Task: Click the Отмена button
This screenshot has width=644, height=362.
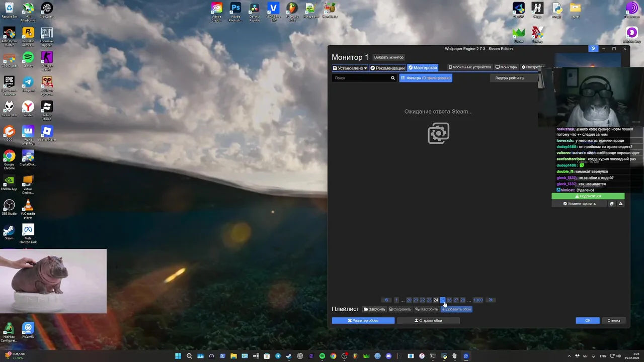Action: tap(614, 320)
